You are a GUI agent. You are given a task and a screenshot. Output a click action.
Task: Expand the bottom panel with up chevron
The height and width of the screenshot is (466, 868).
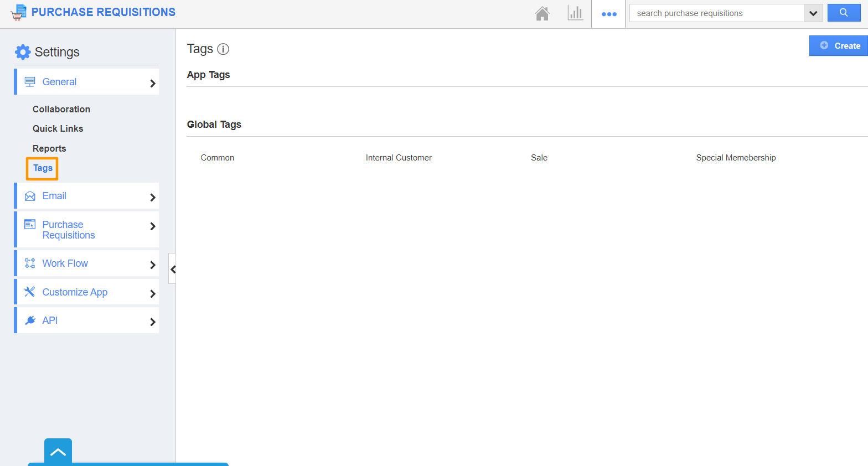click(x=58, y=452)
